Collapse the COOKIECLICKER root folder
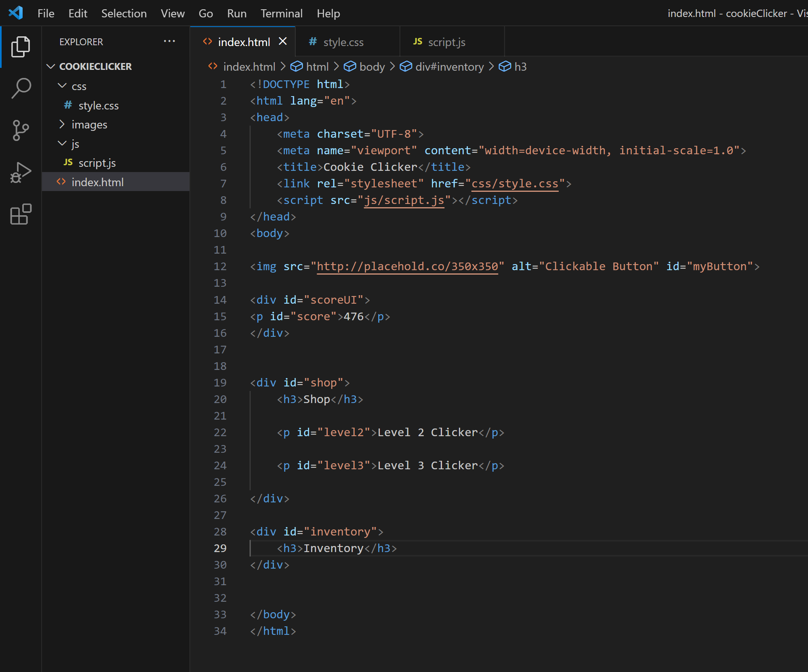 [x=51, y=66]
